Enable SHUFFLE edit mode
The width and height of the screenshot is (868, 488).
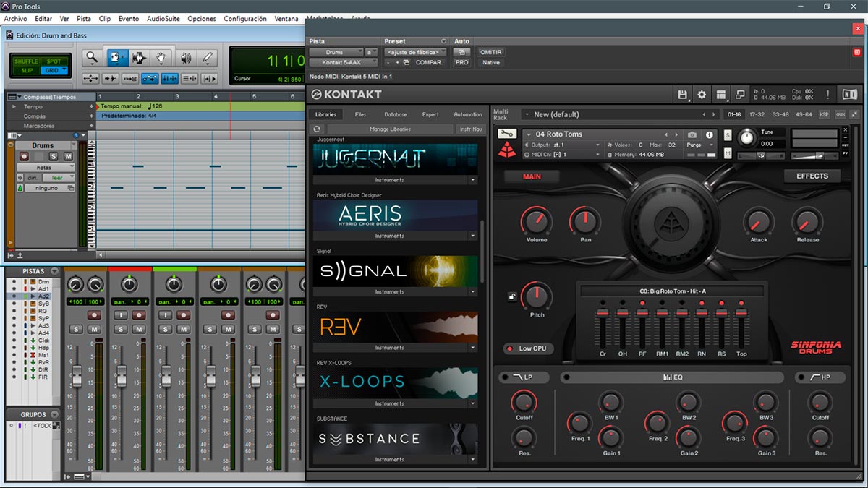pyautogui.click(x=26, y=61)
